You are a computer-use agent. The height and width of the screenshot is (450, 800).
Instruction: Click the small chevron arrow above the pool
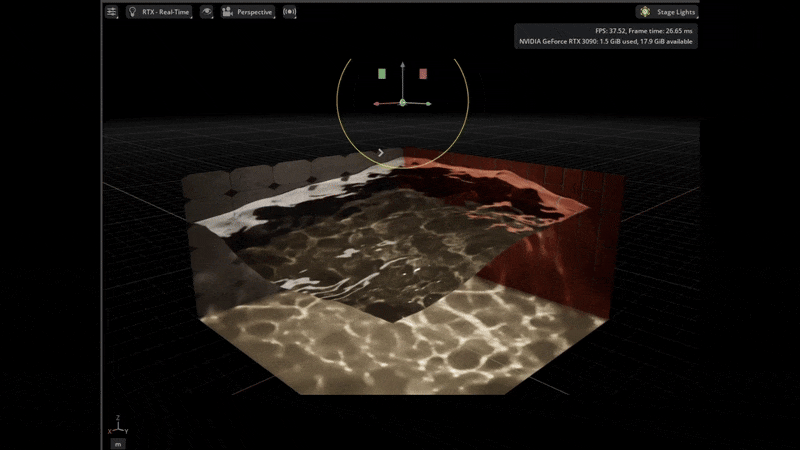point(381,153)
